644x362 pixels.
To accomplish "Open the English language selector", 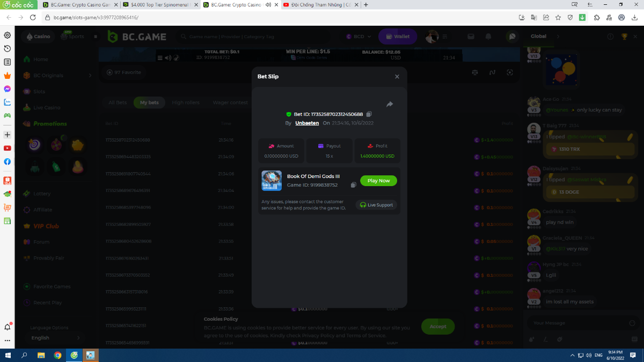I will tap(55, 338).
